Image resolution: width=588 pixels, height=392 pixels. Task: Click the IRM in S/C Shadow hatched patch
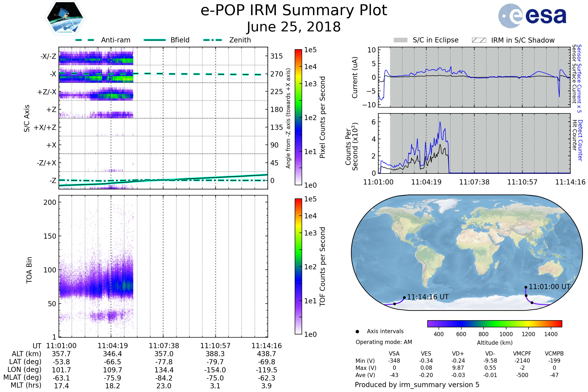coord(479,40)
